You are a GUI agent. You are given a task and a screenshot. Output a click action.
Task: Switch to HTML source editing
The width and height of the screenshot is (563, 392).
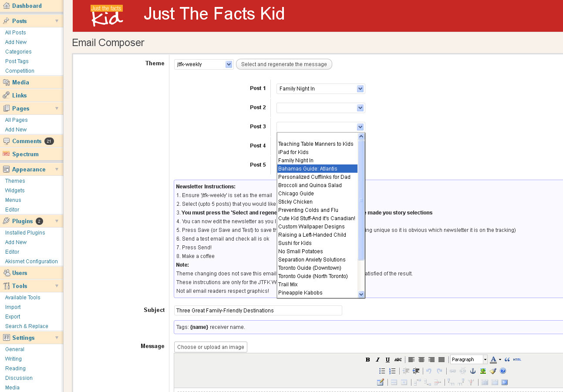pyautogui.click(x=517, y=360)
